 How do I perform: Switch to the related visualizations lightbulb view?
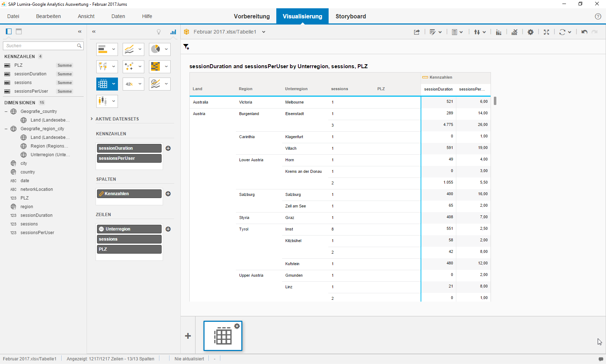click(x=159, y=32)
